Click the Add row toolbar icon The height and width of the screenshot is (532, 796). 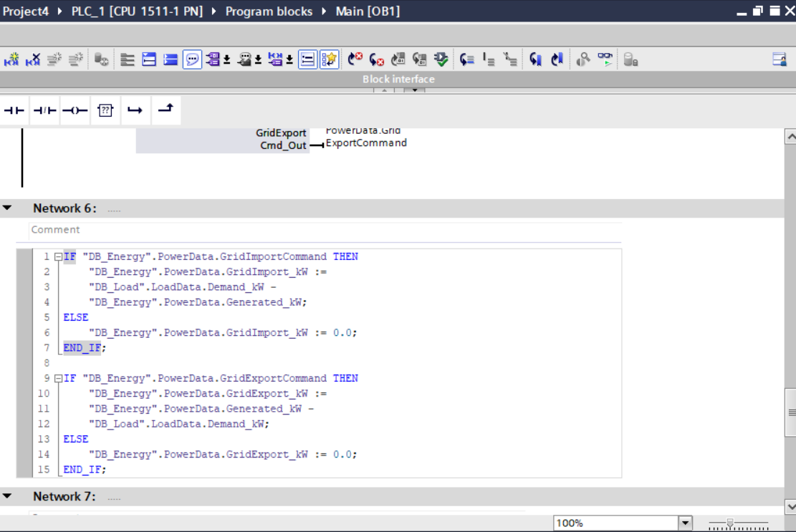click(x=76, y=59)
